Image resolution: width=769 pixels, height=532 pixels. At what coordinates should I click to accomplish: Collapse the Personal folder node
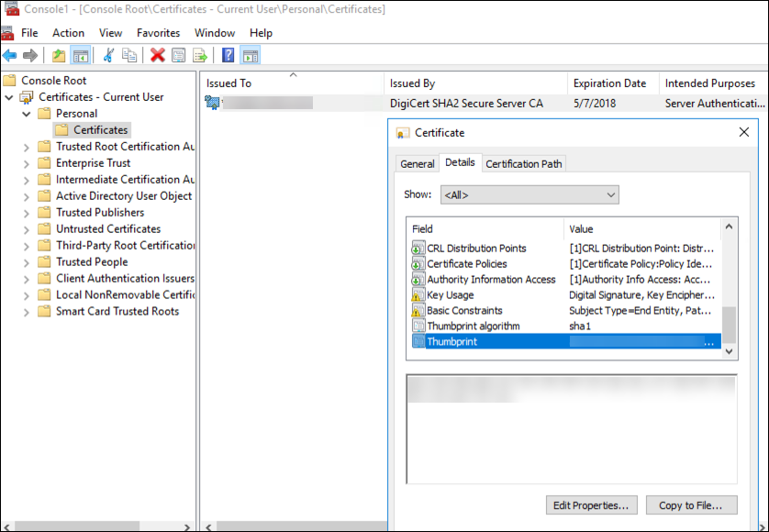click(x=27, y=114)
